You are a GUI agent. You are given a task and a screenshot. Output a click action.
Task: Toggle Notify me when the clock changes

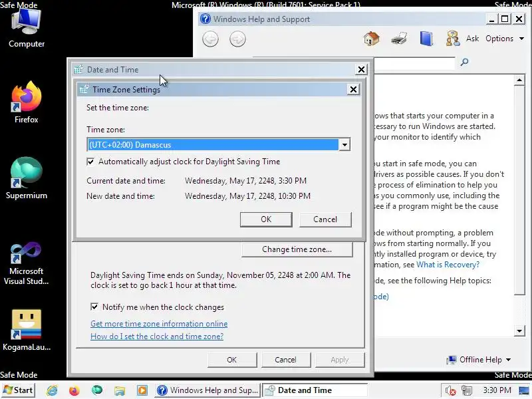[x=94, y=307]
